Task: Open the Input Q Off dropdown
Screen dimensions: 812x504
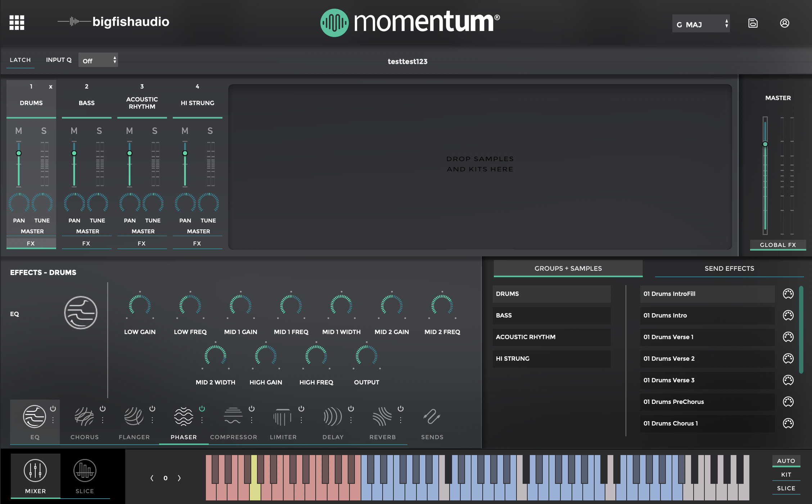Action: point(98,60)
